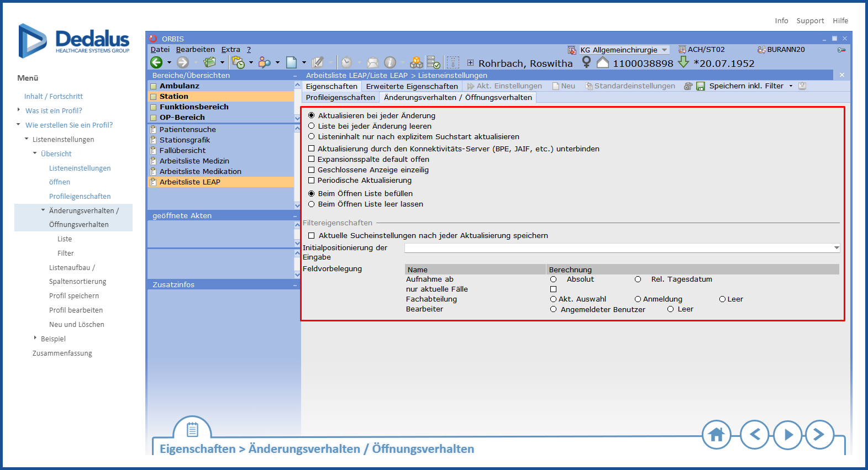Click the blank document icon in toolbar

(x=291, y=63)
